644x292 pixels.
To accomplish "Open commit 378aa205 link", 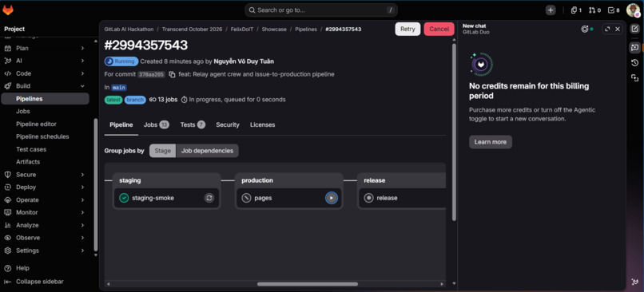I will coord(151,75).
